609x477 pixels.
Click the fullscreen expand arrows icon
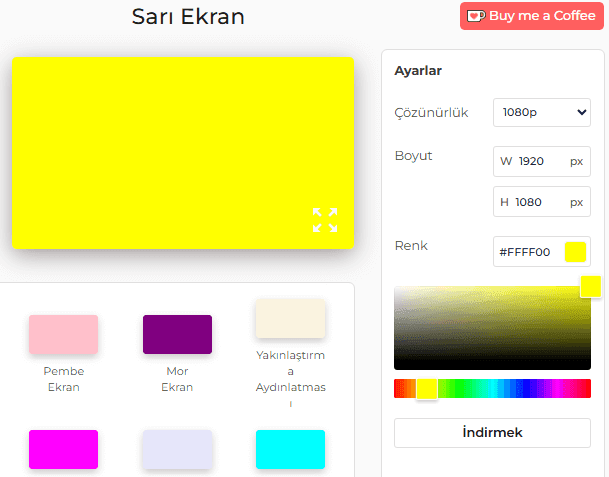point(325,220)
